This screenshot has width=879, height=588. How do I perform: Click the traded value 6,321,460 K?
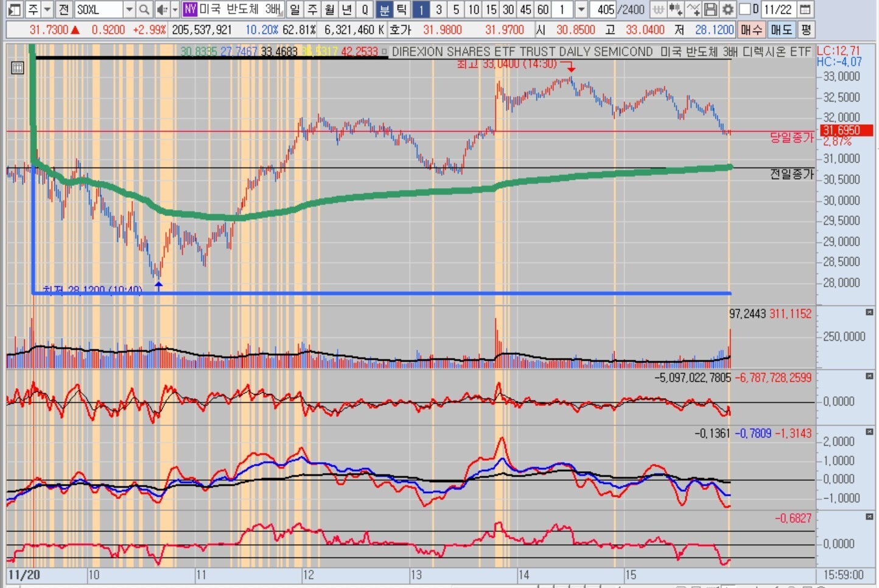point(354,29)
